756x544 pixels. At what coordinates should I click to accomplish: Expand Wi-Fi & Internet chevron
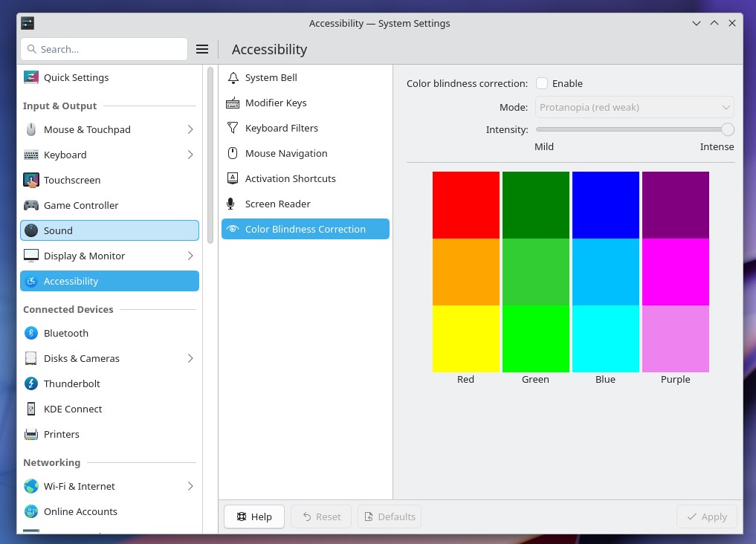(x=190, y=486)
